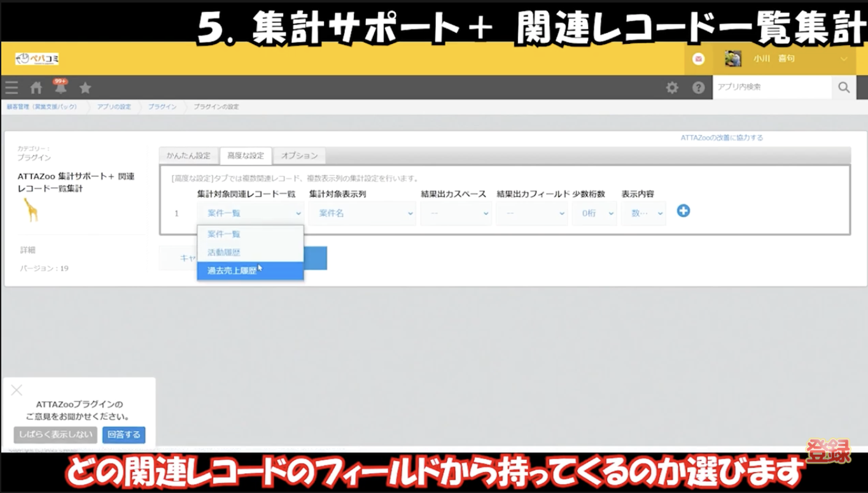Viewport: 868px width, 493px height.
Task: Open the hamburger navigation menu
Action: coord(11,87)
